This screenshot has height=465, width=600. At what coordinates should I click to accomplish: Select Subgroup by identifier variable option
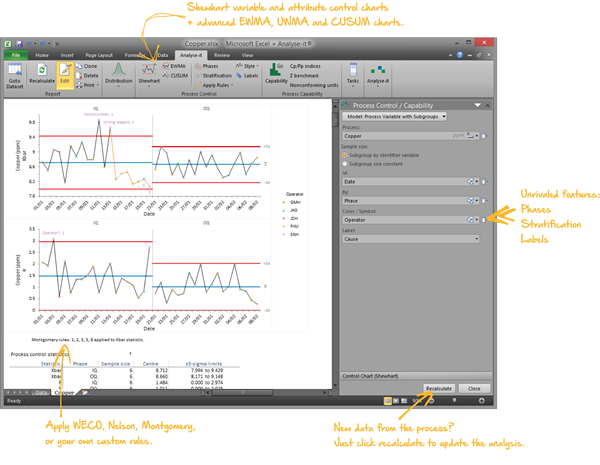coord(380,155)
